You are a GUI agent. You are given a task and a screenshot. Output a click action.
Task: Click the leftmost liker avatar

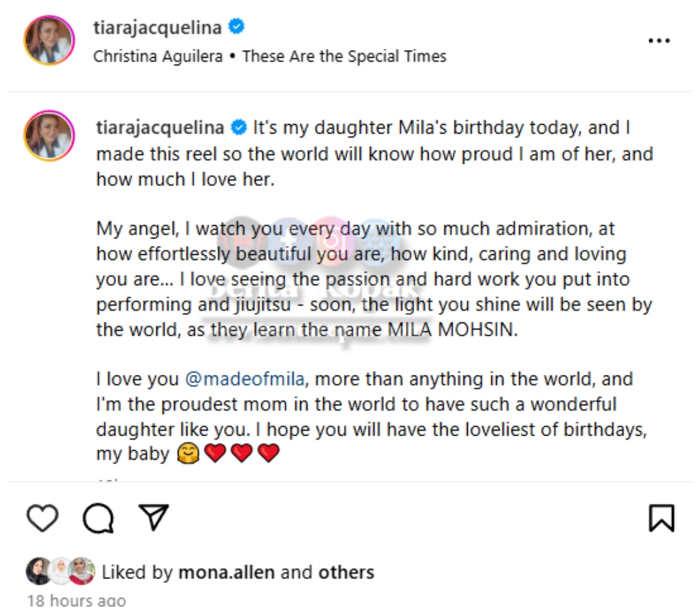pyautogui.click(x=38, y=571)
